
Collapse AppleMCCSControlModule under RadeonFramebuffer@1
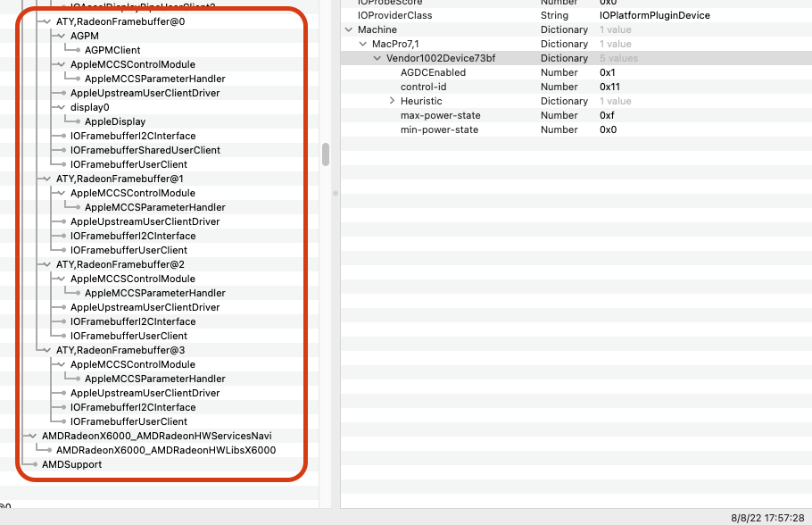(x=62, y=193)
